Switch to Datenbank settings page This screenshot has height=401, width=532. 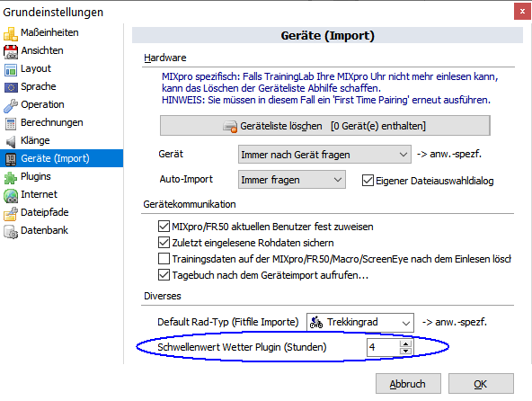[44, 230]
